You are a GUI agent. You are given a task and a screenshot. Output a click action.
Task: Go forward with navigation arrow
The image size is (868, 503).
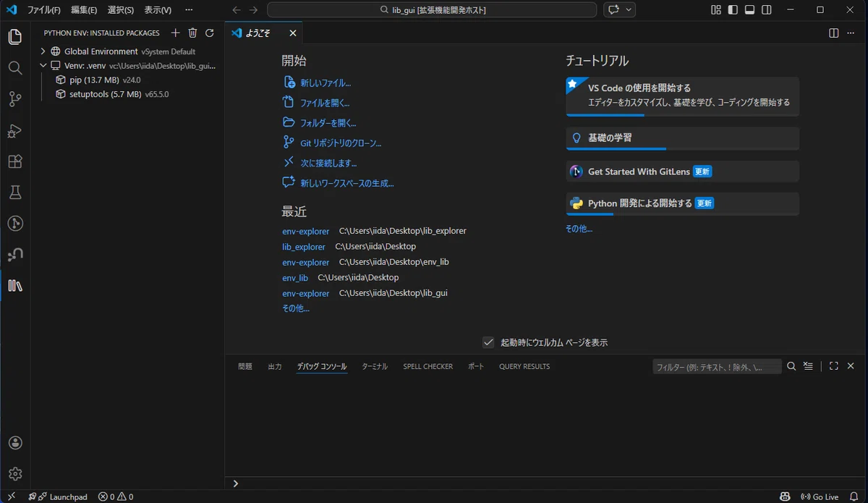[x=253, y=10]
